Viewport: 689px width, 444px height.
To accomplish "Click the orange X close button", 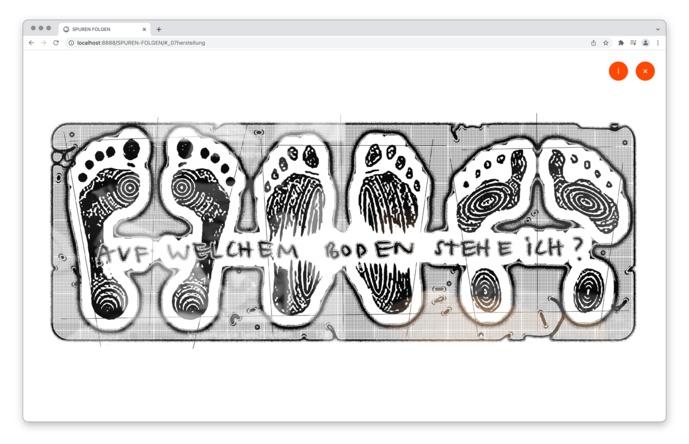I will pyautogui.click(x=645, y=71).
